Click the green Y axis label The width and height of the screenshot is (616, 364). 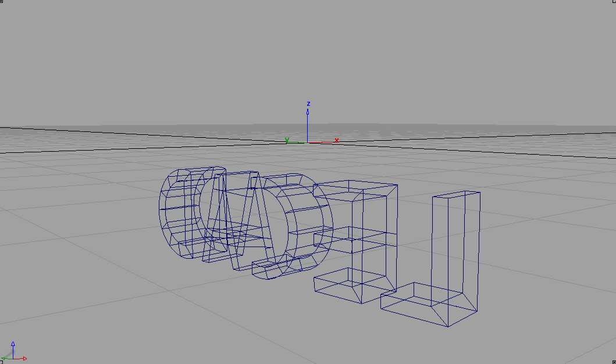click(287, 140)
